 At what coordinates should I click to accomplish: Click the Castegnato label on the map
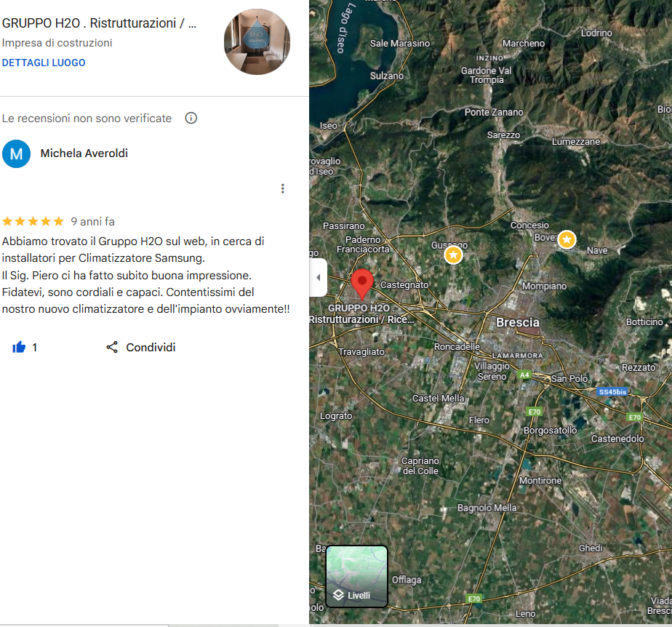pyautogui.click(x=404, y=285)
